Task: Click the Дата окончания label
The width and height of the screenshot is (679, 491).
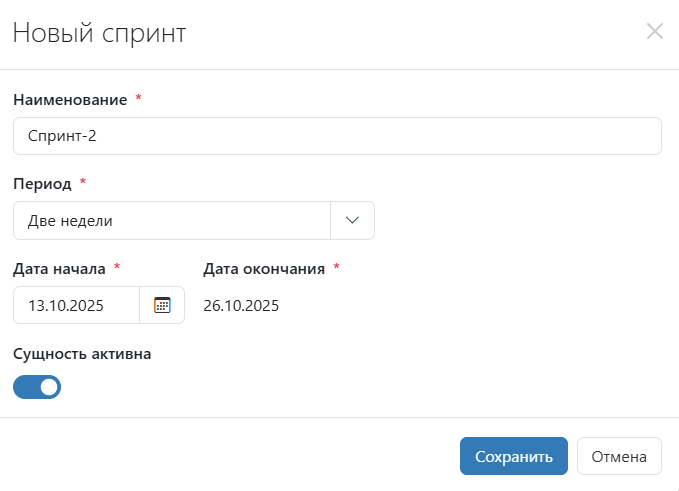Action: coord(264,268)
